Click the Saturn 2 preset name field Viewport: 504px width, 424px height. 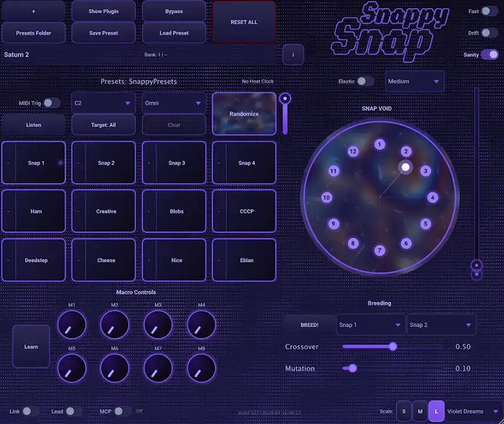pyautogui.click(x=71, y=55)
